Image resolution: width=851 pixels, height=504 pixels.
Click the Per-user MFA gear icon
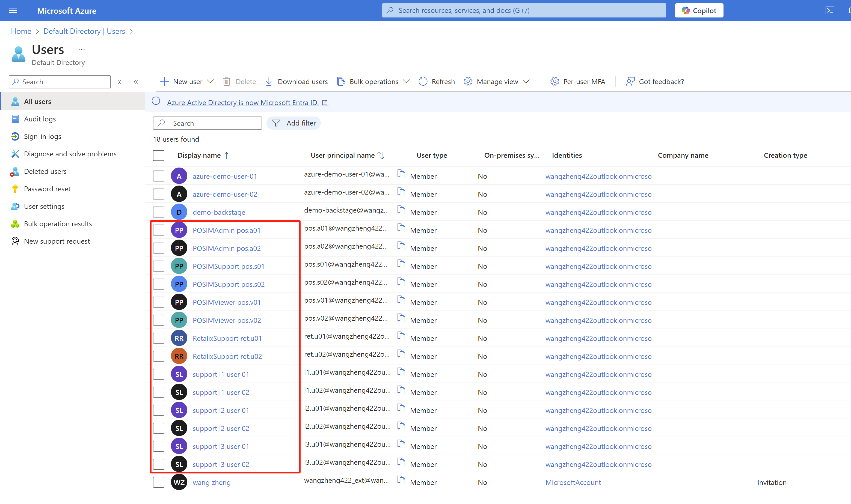(x=555, y=82)
